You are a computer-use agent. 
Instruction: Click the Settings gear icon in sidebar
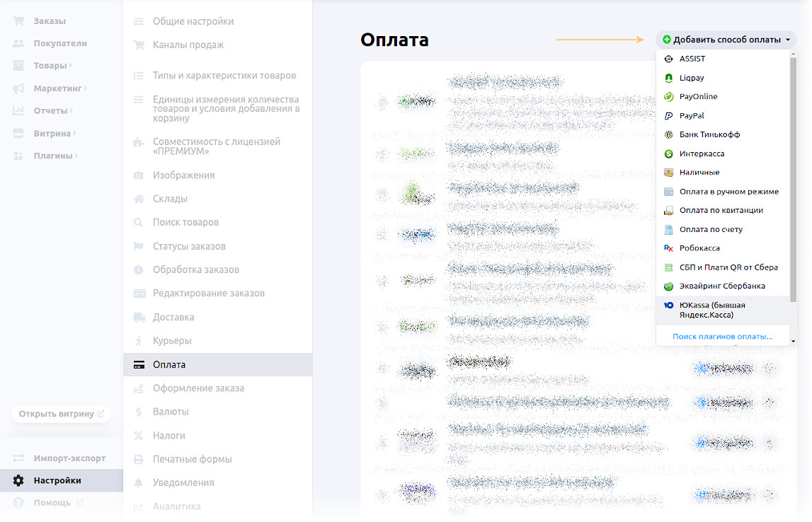tap(18, 481)
